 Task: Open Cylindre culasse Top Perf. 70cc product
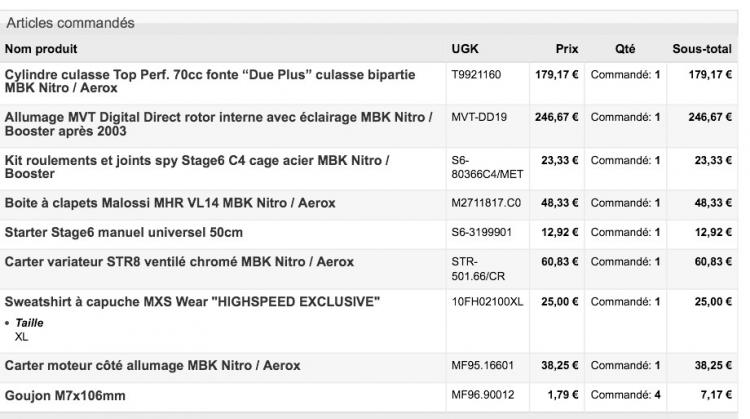click(x=210, y=81)
